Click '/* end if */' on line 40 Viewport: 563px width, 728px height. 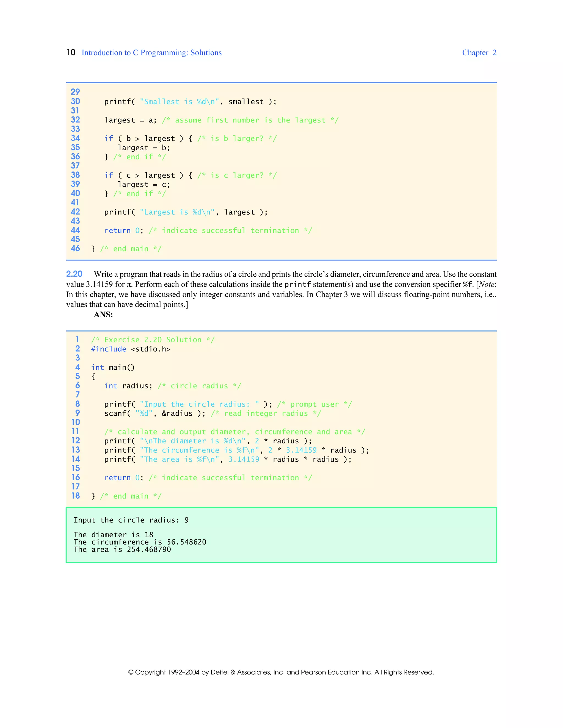click(x=139, y=194)
